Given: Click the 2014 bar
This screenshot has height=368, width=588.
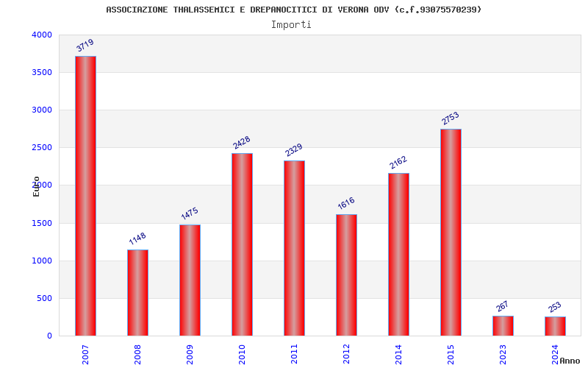Looking at the screenshot, I should click(x=398, y=255).
